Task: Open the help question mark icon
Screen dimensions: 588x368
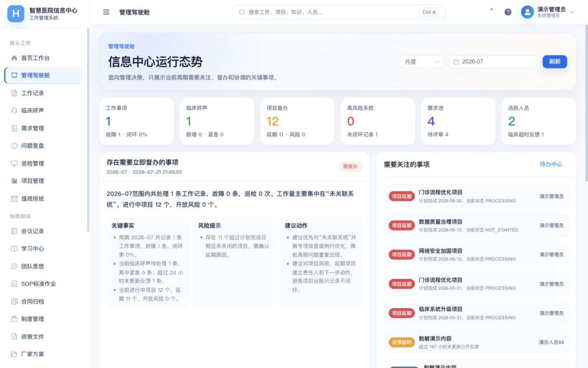Action: [x=508, y=12]
